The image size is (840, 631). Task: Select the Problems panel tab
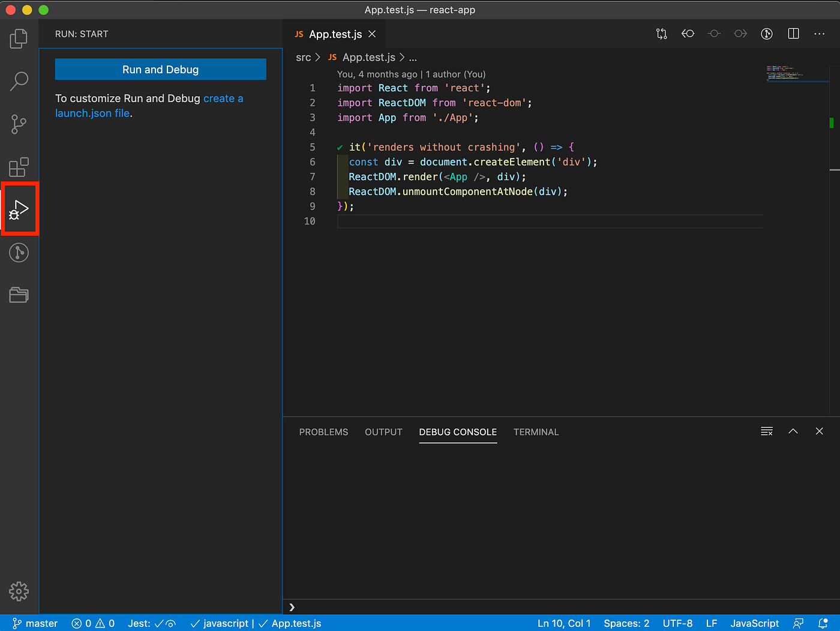323,432
